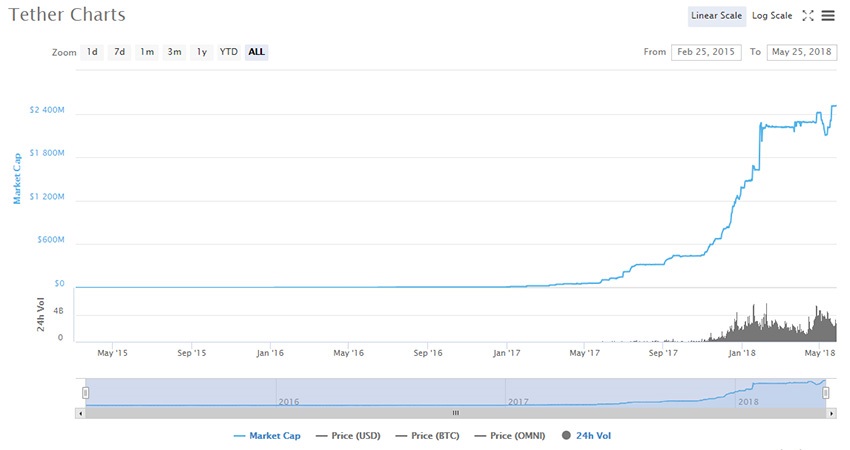Click the Tether Charts heading

pyautogui.click(x=67, y=15)
